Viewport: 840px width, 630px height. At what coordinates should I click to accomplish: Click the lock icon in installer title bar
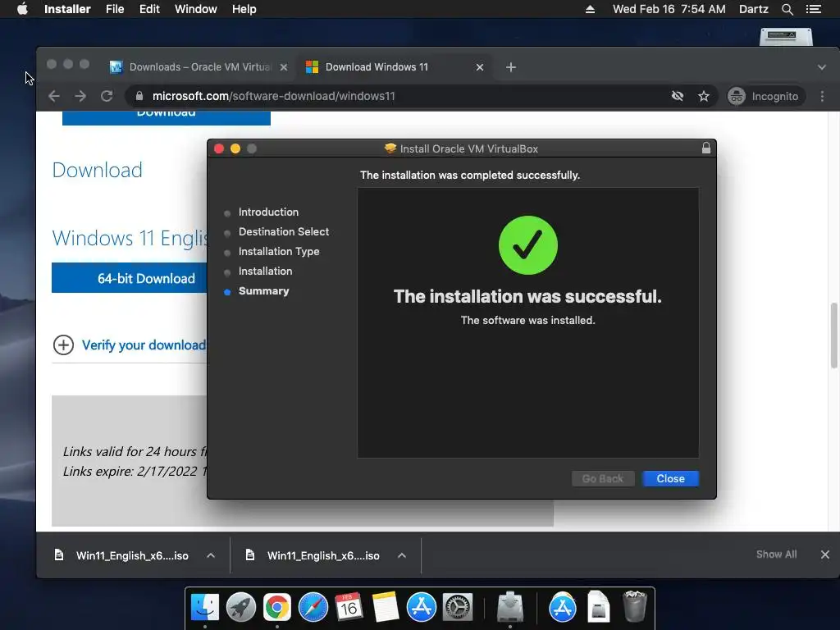705,148
